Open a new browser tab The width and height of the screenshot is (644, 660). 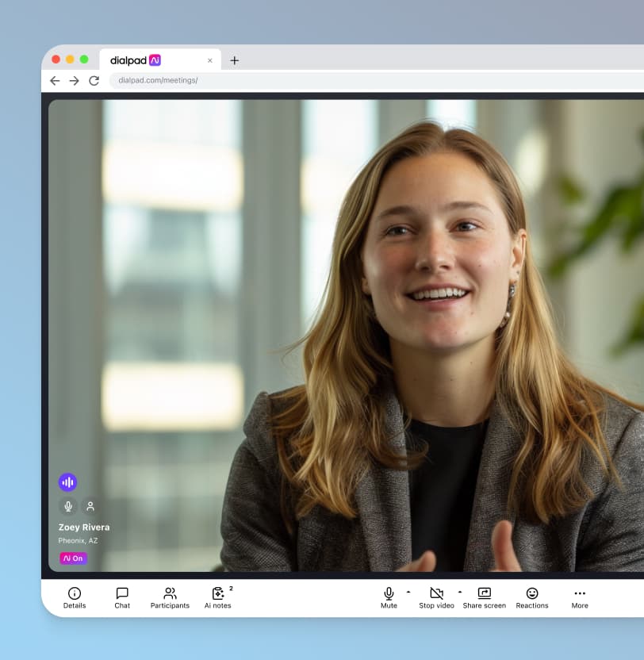tap(234, 60)
